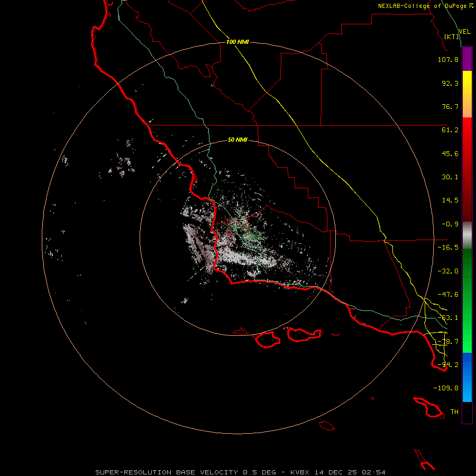Click the TH legend label

click(454, 412)
